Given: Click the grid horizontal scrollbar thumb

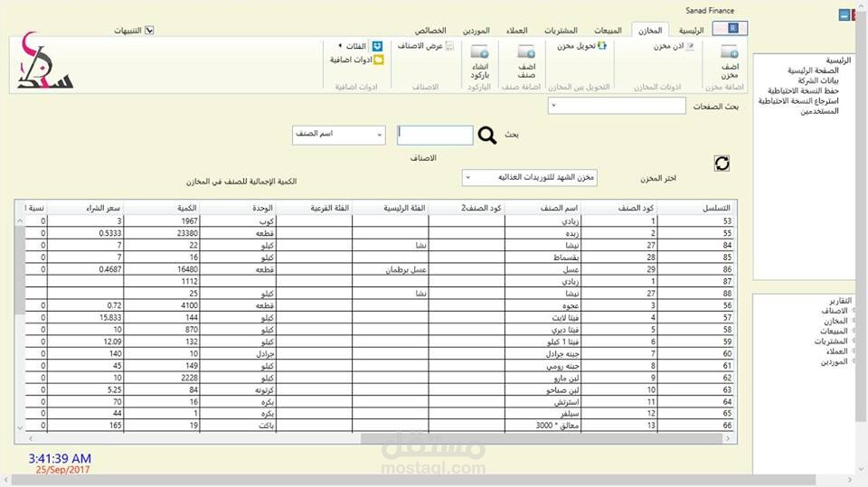Looking at the screenshot, I should [x=542, y=438].
